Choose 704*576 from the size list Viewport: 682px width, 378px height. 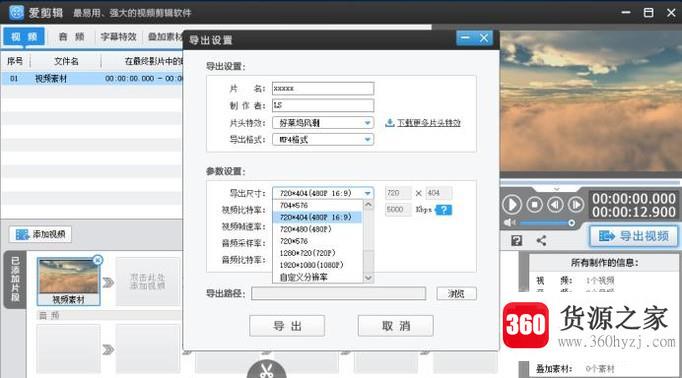click(x=317, y=205)
